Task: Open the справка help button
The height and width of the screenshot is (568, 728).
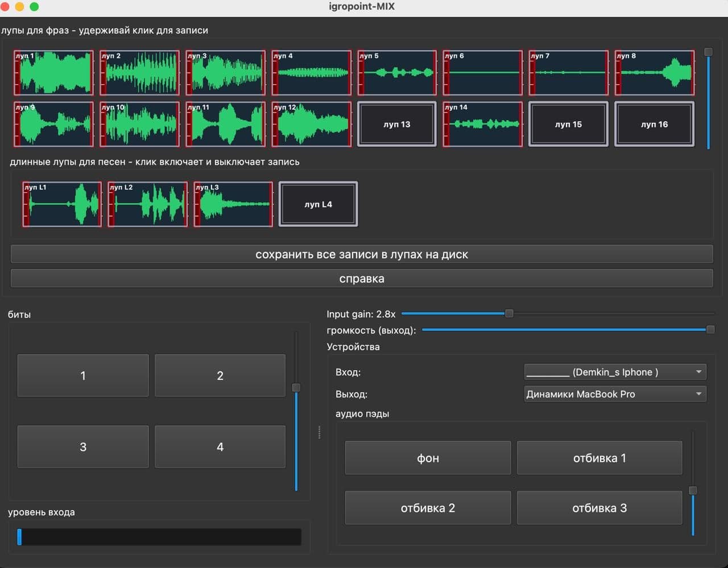Action: 362,279
